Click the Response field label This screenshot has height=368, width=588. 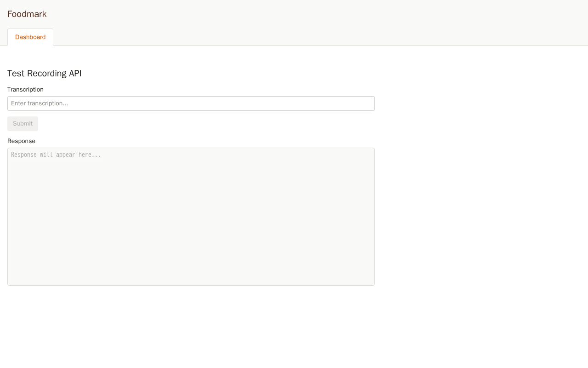point(21,141)
